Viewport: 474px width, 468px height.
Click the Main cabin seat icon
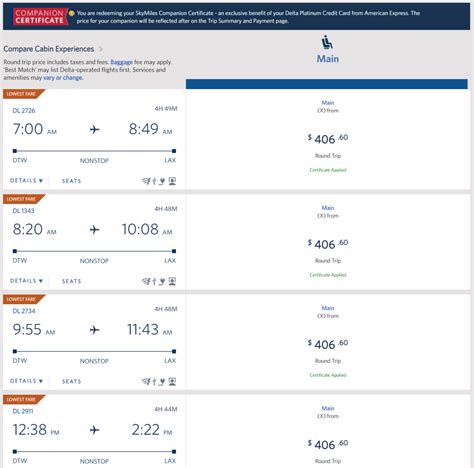click(x=327, y=43)
